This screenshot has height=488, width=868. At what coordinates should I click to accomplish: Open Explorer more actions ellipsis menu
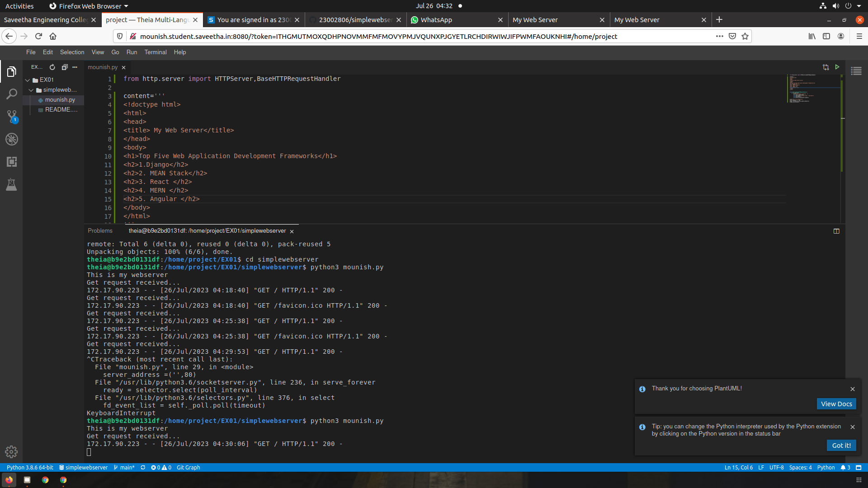(x=75, y=67)
